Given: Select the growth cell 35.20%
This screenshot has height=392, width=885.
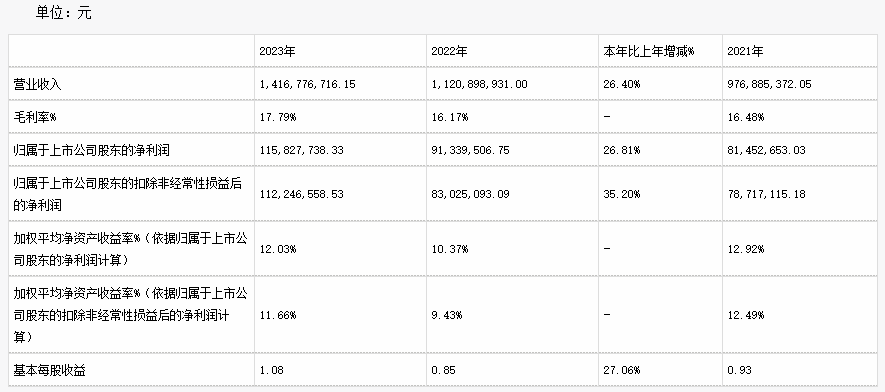Looking at the screenshot, I should point(622,195).
